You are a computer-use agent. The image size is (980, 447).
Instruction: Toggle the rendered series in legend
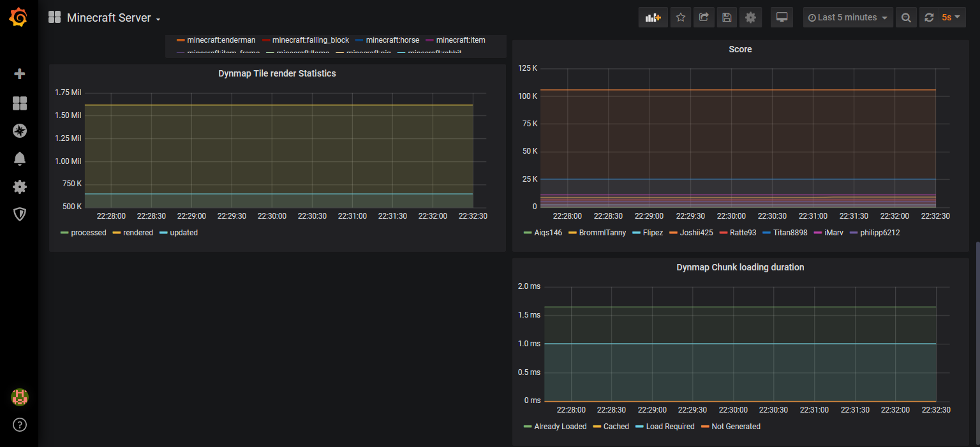click(138, 233)
